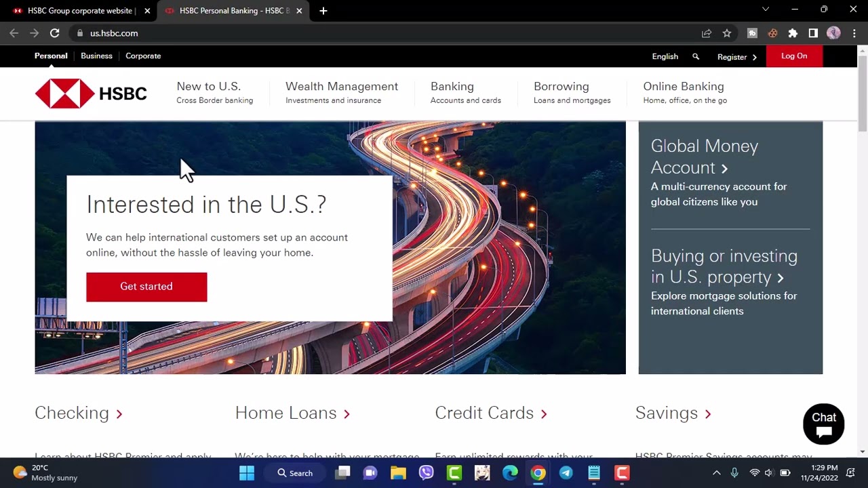The height and width of the screenshot is (488, 868).
Task: Launch File Explorer from the taskbar
Action: [x=398, y=473]
